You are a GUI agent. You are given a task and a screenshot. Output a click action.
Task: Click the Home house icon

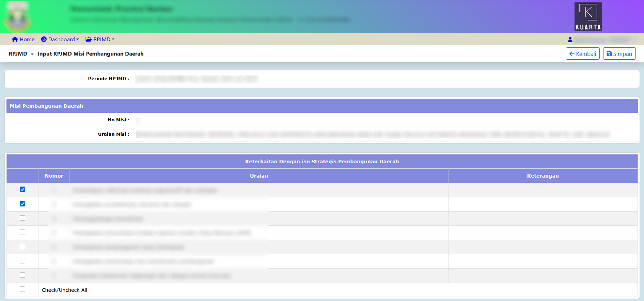[x=15, y=39]
